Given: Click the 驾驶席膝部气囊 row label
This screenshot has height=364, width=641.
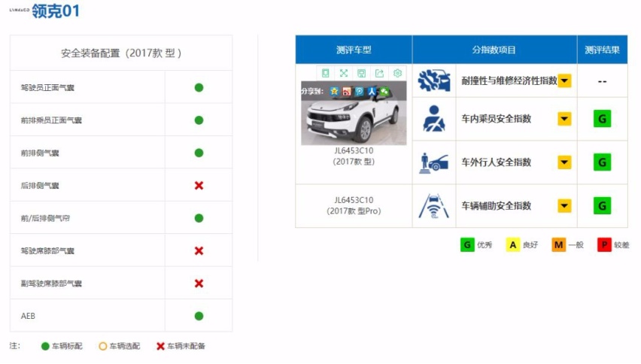Looking at the screenshot, I should tap(47, 251).
